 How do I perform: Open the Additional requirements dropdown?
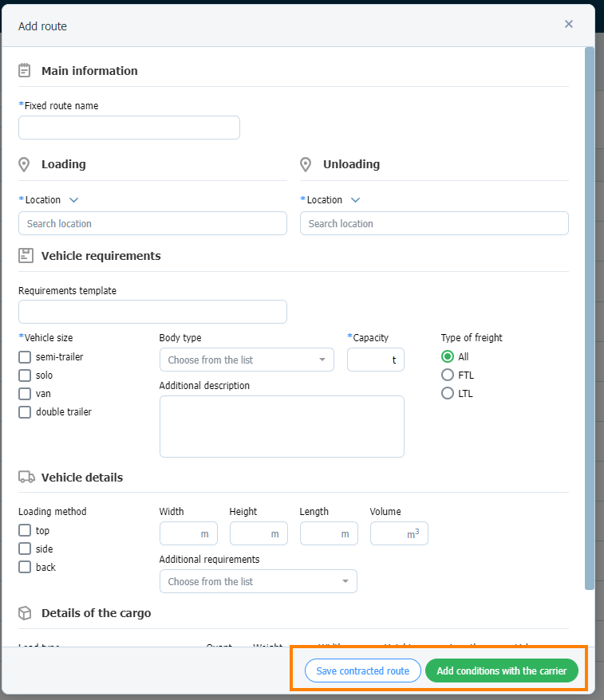click(259, 581)
